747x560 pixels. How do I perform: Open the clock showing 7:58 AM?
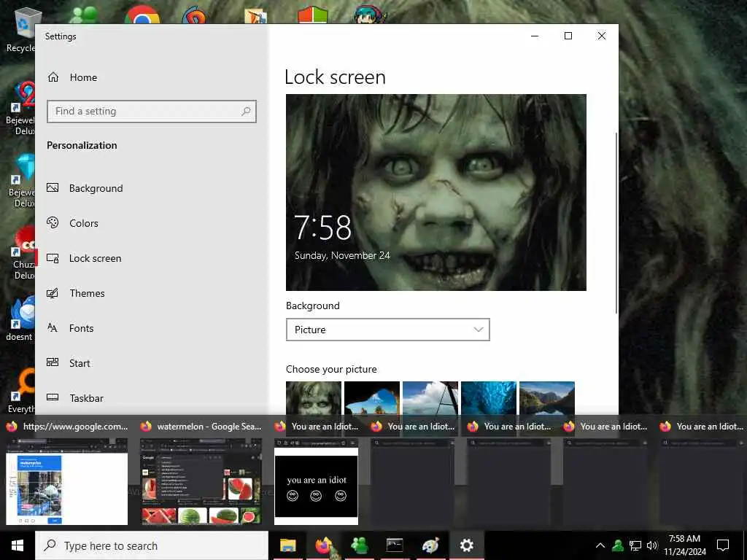tap(685, 545)
